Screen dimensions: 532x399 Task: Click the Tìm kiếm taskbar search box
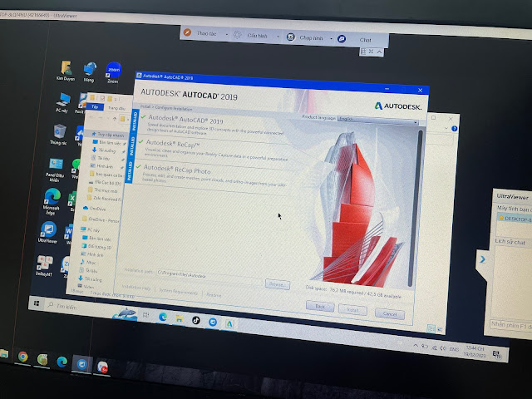click(78, 307)
